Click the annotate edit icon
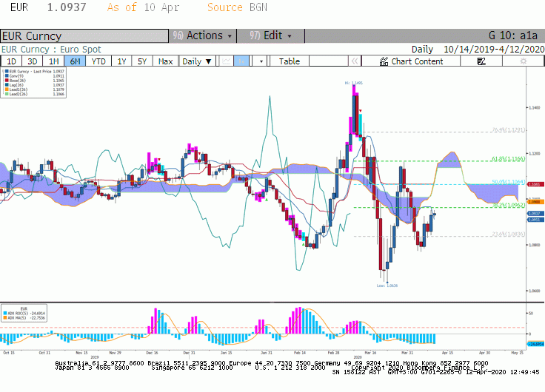 coord(481,61)
